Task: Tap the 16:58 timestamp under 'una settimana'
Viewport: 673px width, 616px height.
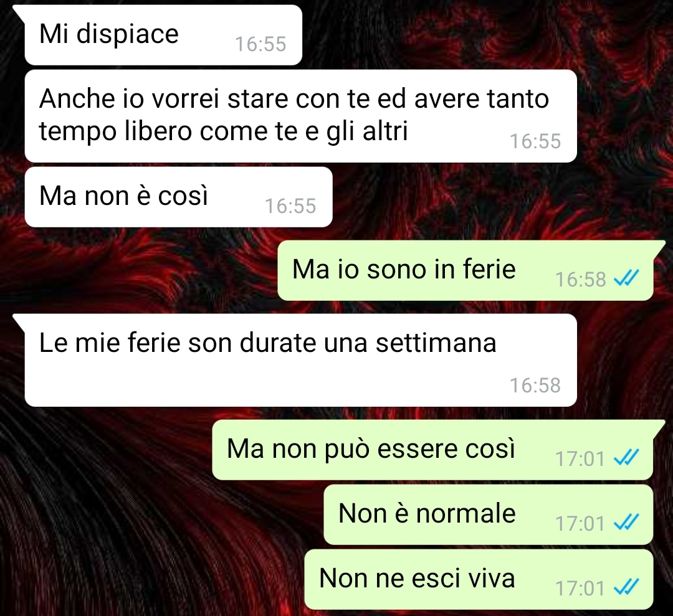Action: click(535, 385)
